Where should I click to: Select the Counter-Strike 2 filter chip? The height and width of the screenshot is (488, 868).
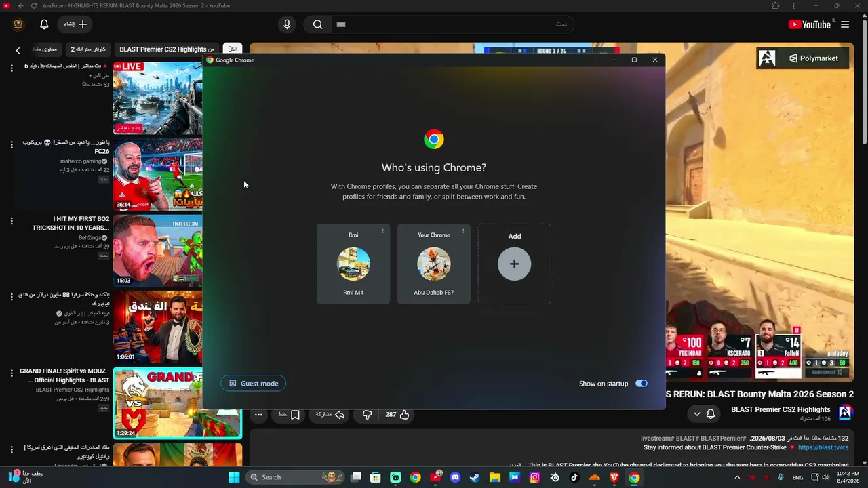point(88,49)
